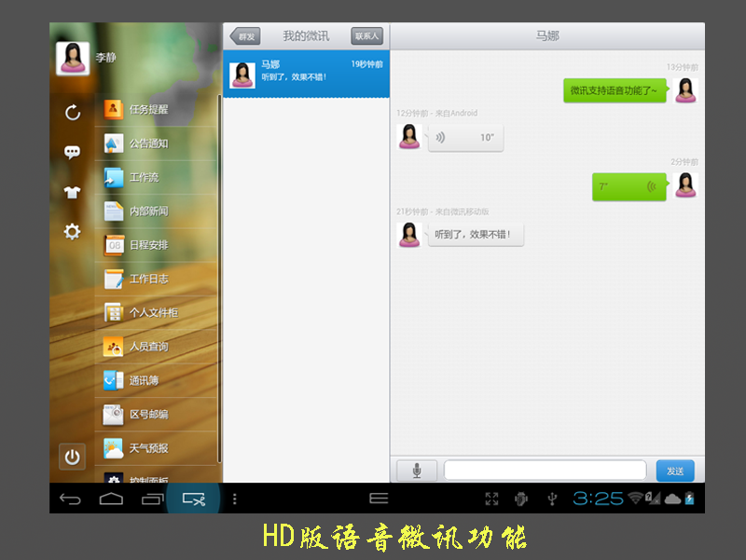Open the three-dot overflow menu
The image size is (746, 560).
pyautogui.click(x=235, y=499)
